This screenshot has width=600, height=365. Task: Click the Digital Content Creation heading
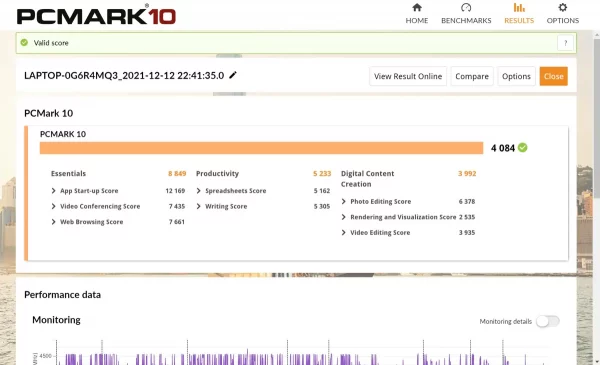point(367,179)
